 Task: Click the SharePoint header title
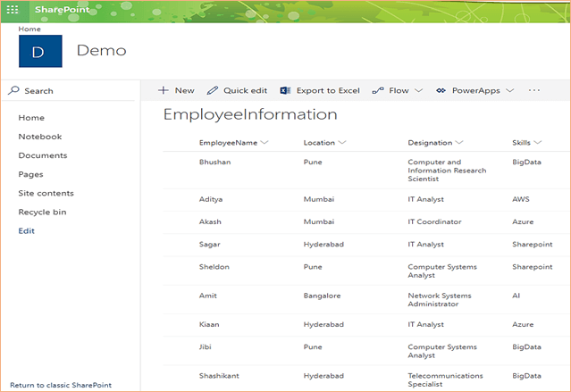[x=63, y=10]
